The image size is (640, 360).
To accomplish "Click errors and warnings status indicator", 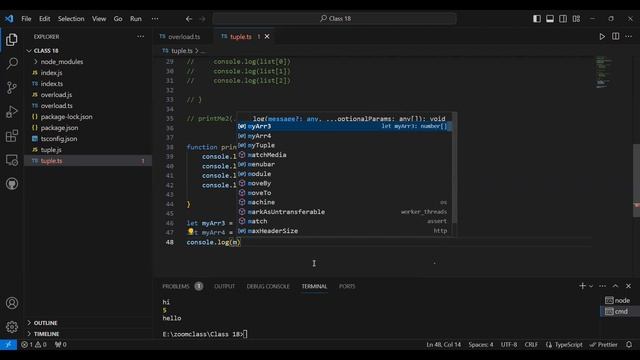I will point(34,344).
